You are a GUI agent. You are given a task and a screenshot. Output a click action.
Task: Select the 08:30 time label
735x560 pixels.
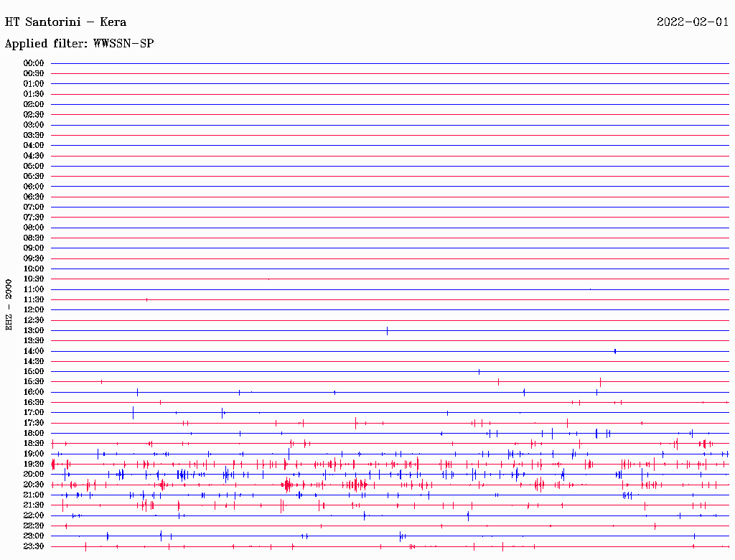[34, 238]
